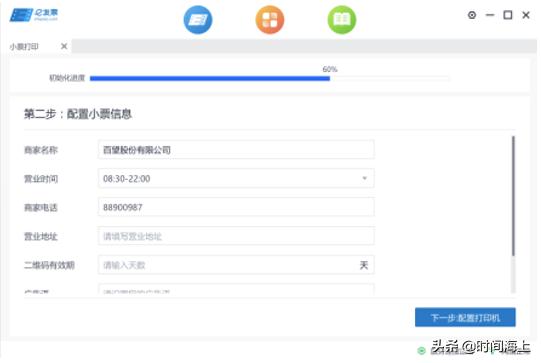The image size is (541, 363).
Task: Click the vertical scrollbar of the form
Action: point(513,196)
